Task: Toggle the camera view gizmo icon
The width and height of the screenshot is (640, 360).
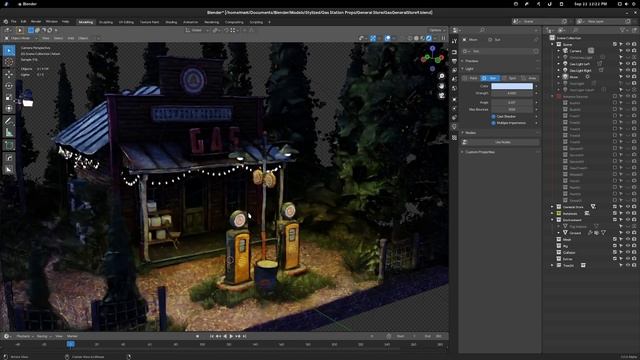Action: pos(442,96)
